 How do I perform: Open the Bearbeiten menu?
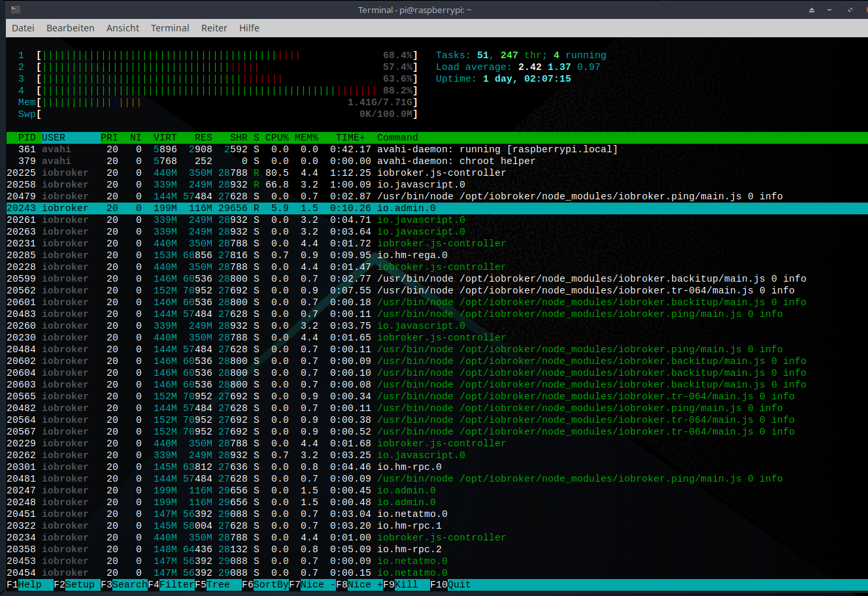click(70, 28)
